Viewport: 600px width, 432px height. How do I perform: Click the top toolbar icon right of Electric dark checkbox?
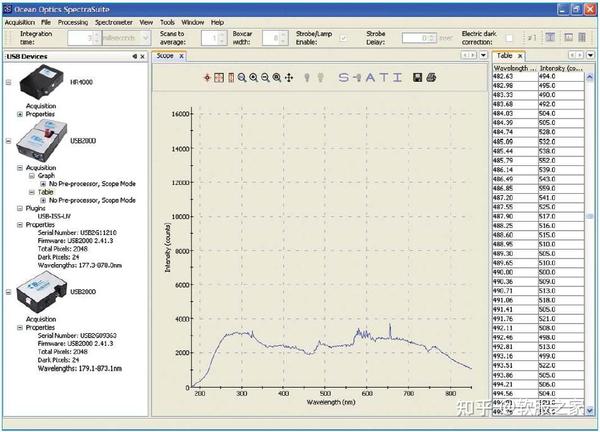click(x=532, y=37)
